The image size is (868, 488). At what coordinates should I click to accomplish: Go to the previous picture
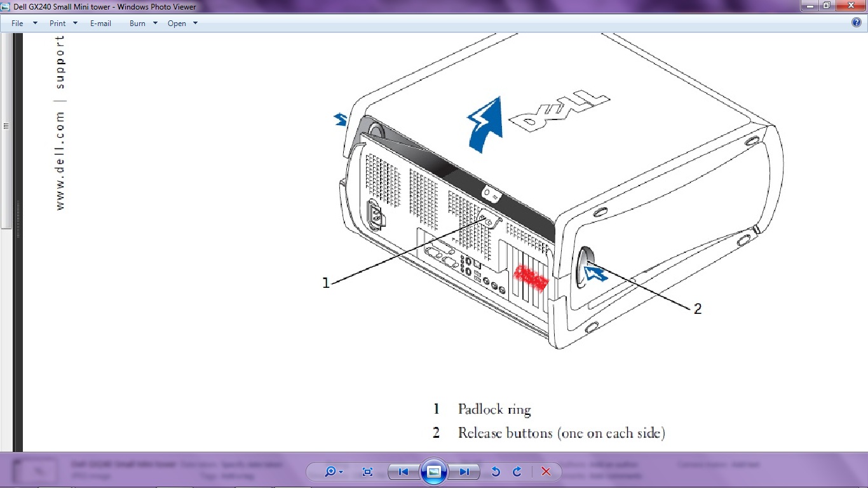point(403,471)
